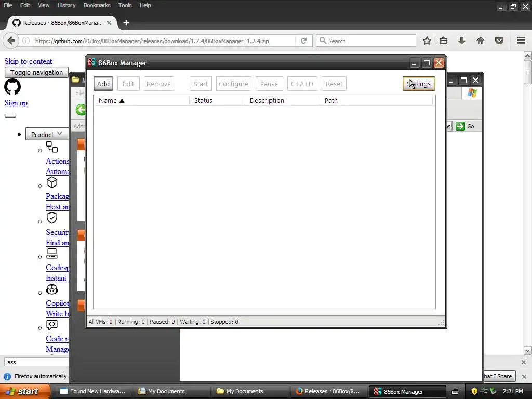This screenshot has width=532, height=399.
Task: Click the Start VM button
Action: [201, 84]
